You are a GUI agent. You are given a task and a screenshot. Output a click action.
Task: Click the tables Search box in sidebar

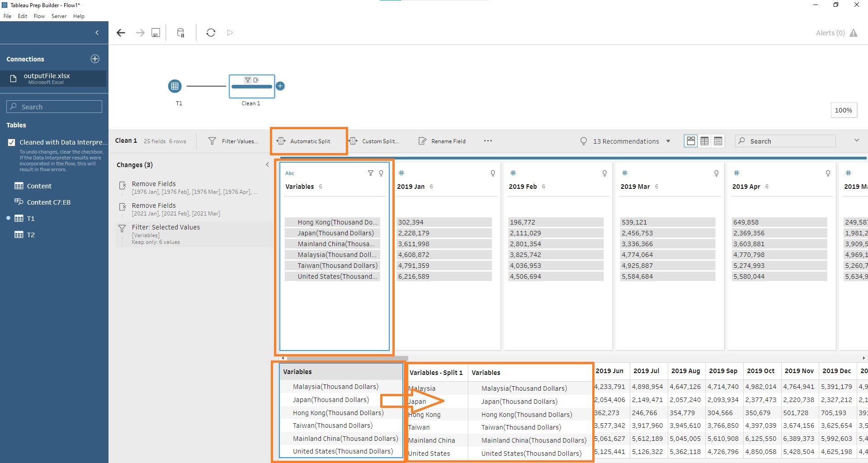coord(54,107)
